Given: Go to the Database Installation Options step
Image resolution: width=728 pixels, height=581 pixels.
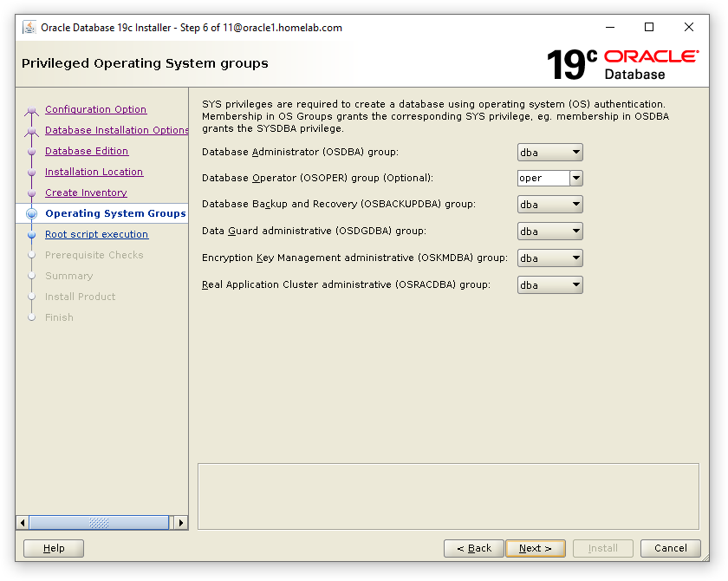Looking at the screenshot, I should [116, 130].
